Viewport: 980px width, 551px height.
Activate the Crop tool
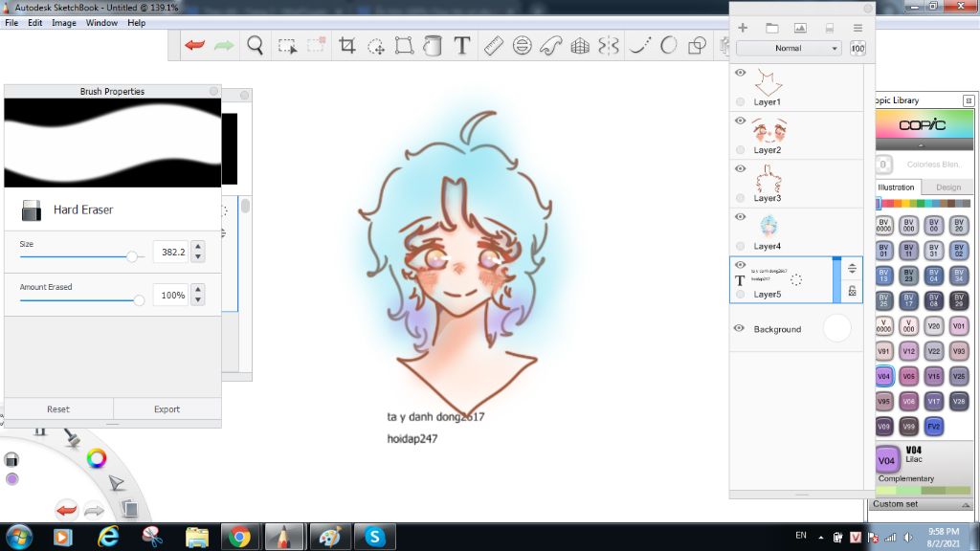click(x=346, y=45)
